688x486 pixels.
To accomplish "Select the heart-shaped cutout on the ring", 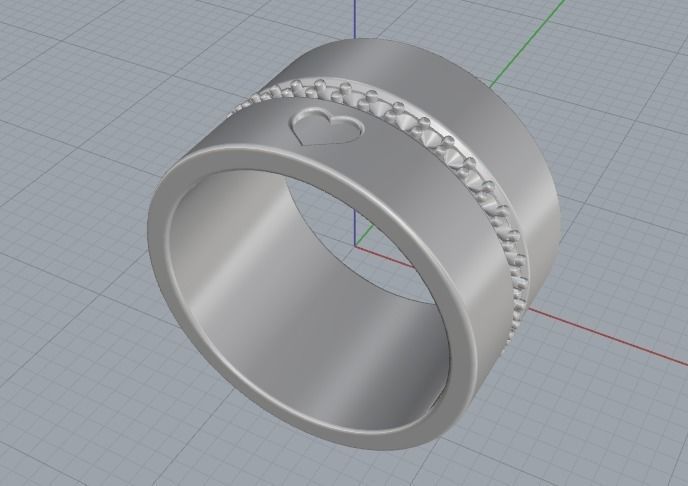I will point(327,127).
